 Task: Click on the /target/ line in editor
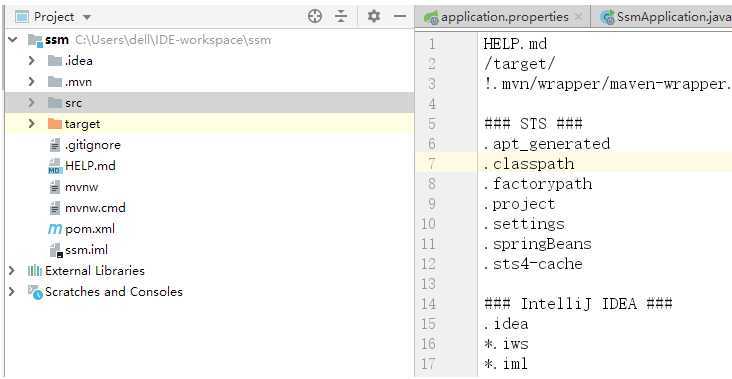point(519,63)
